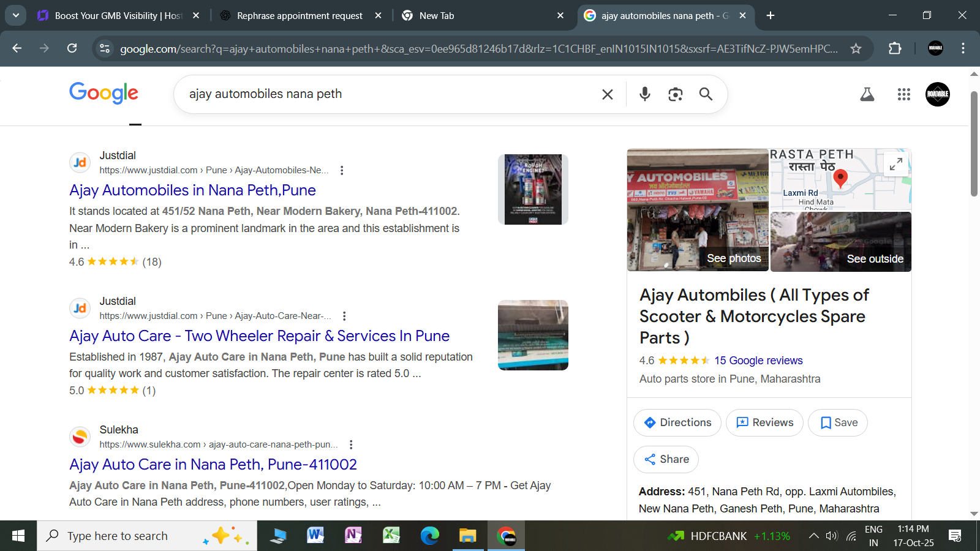Open a new browser tab

point(771,15)
